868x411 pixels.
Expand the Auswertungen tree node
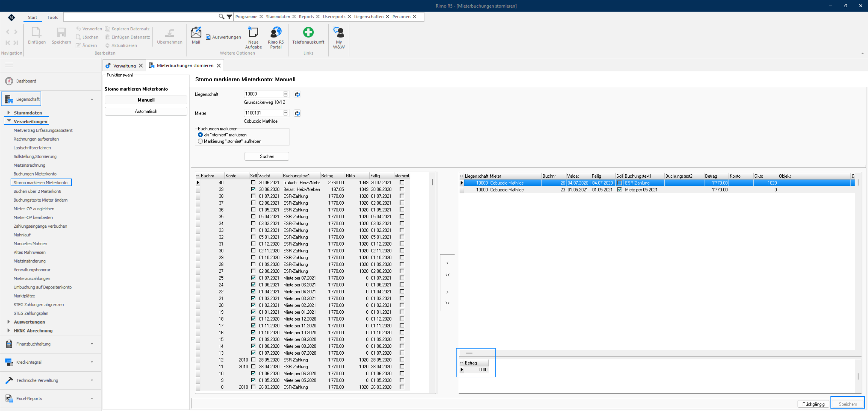pos(8,322)
